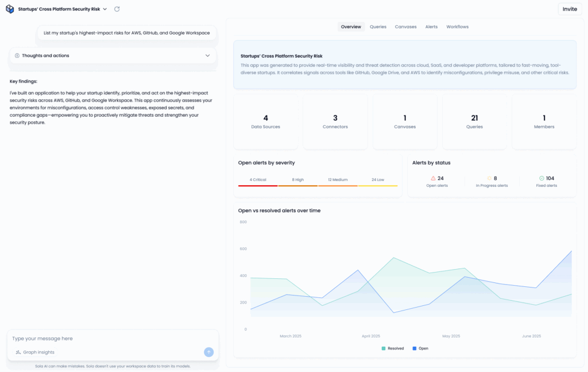Image resolution: width=588 pixels, height=372 pixels.
Task: Click the message input field
Action: (86, 338)
